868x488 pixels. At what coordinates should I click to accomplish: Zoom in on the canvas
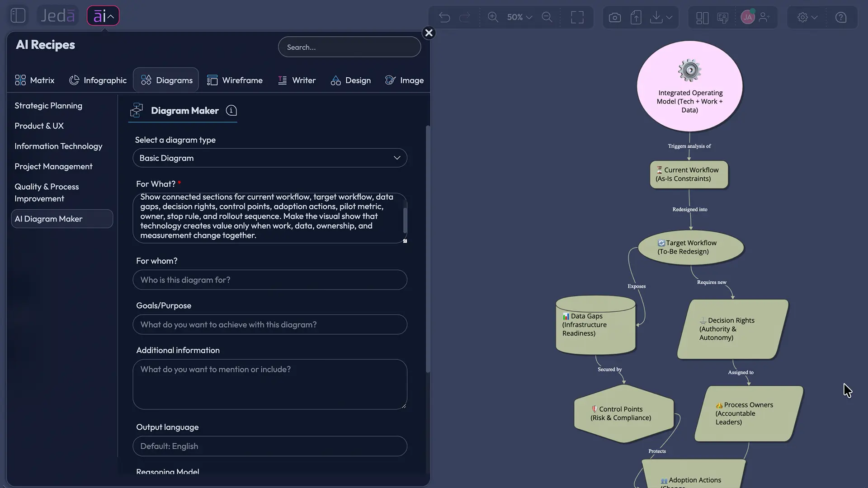click(493, 17)
